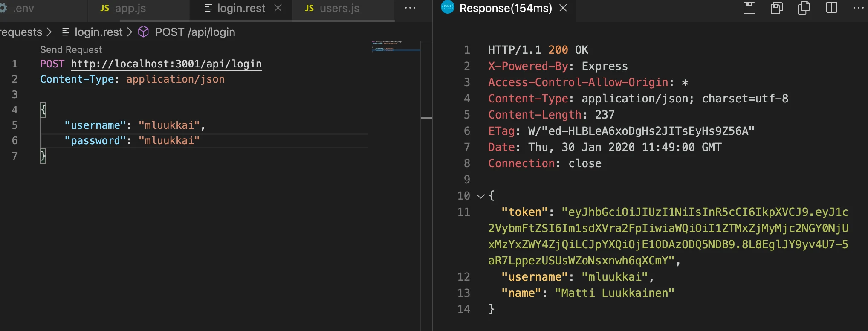The height and width of the screenshot is (331, 868).
Task: Open more actions menu in left editor
Action: click(410, 8)
